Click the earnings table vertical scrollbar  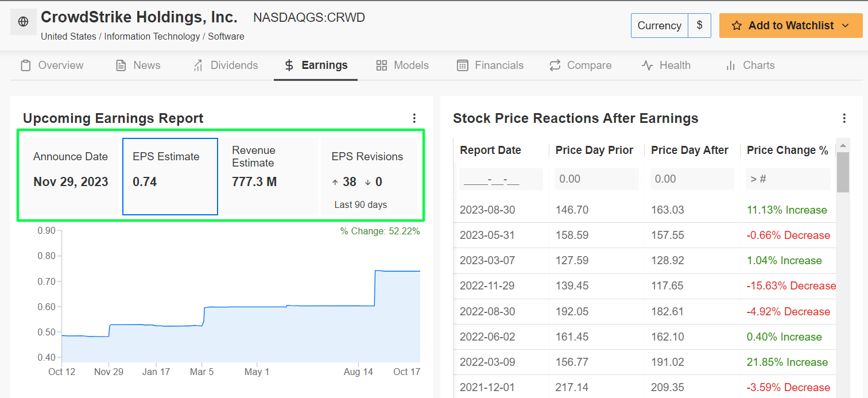coord(843,171)
